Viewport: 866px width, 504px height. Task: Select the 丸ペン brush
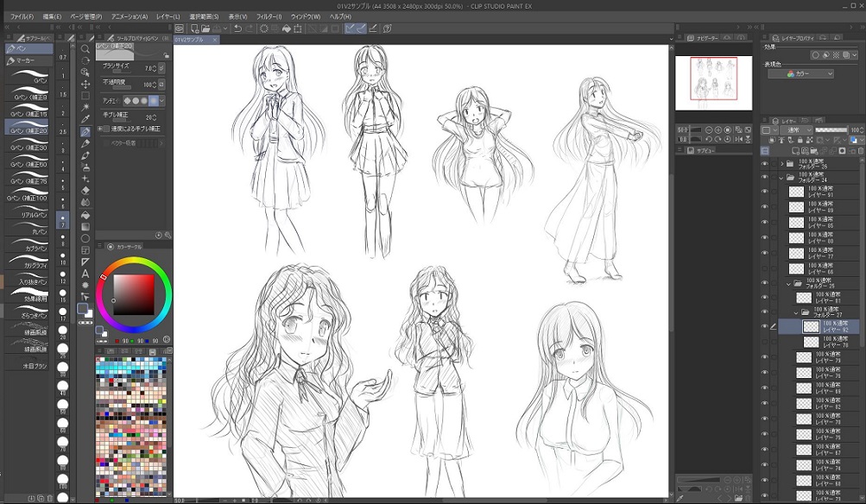pyautogui.click(x=28, y=229)
